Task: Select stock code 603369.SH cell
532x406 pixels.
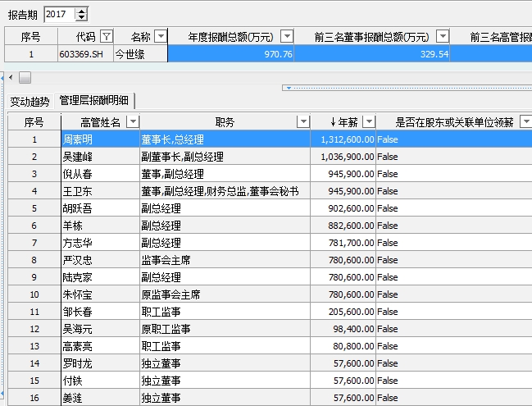Action: (85, 54)
